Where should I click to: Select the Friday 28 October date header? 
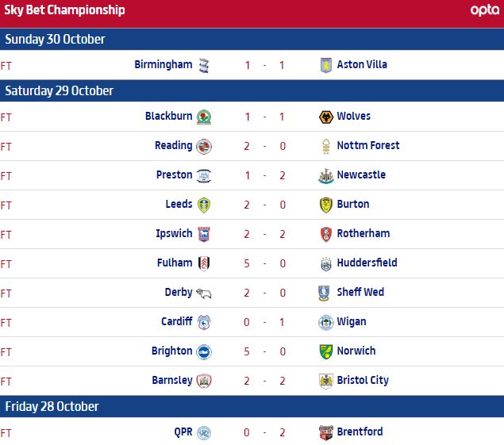coord(52,407)
